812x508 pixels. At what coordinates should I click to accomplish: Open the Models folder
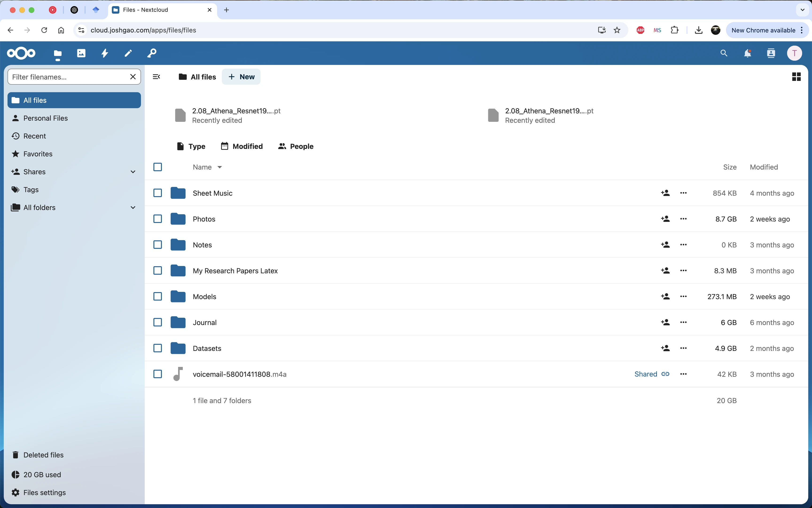click(204, 297)
